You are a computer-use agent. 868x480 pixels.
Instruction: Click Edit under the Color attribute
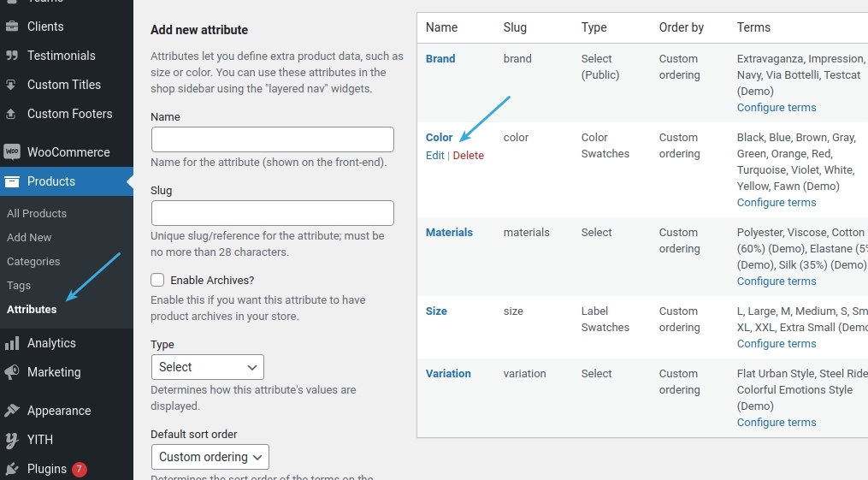(434, 155)
